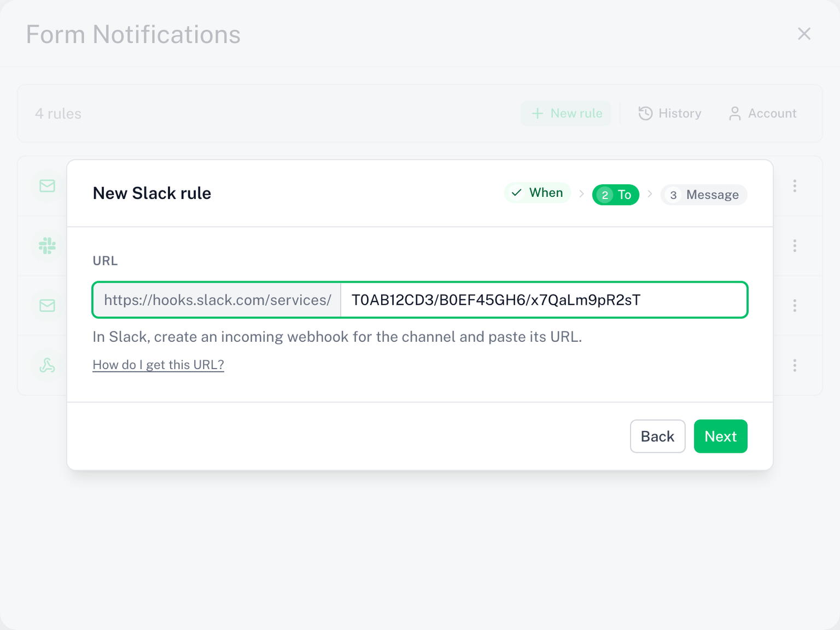Click the Slack logo rule icon
This screenshot has width=840, height=630.
pyautogui.click(x=48, y=246)
